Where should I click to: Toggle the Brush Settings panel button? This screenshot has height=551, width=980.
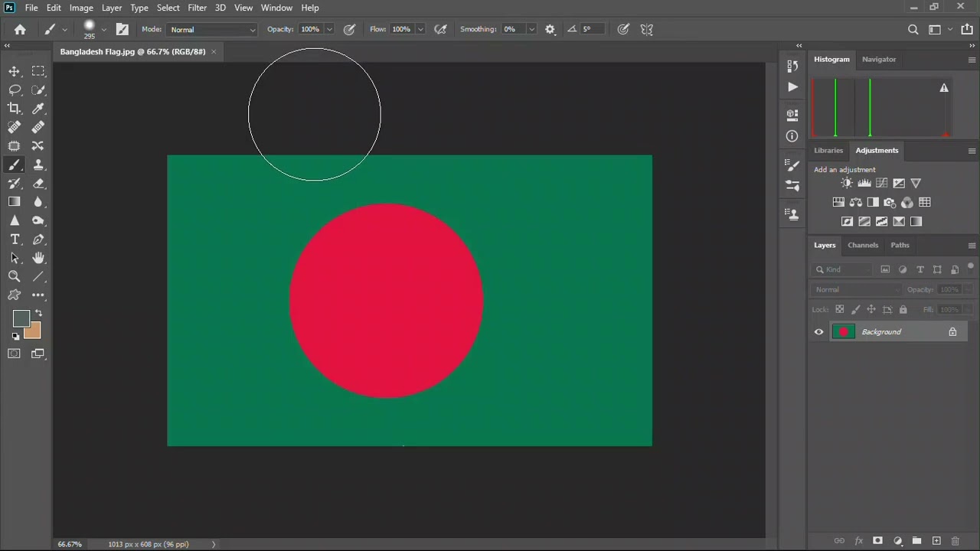tap(122, 29)
